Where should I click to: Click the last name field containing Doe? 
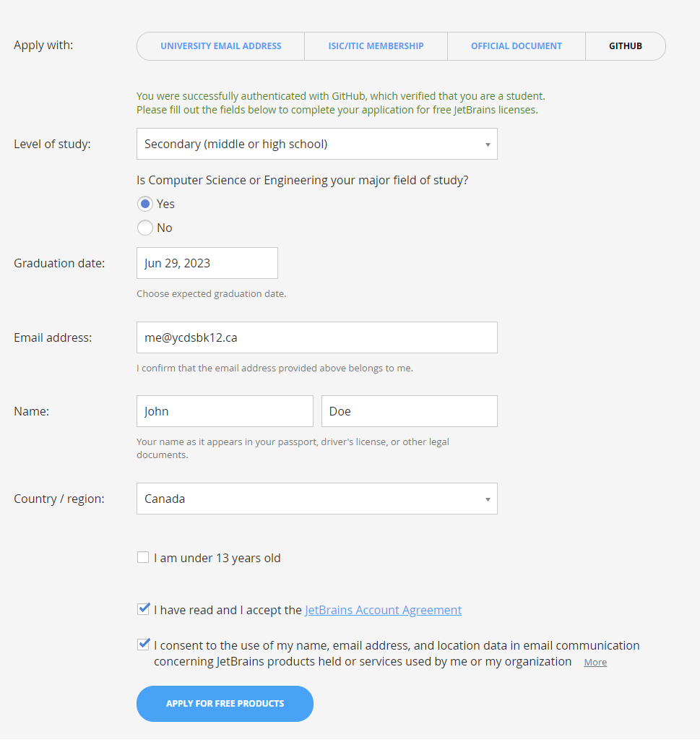click(409, 410)
